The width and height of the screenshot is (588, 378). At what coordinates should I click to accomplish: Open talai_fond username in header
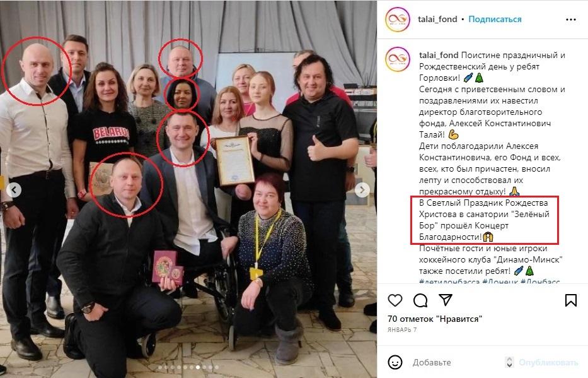click(437, 19)
